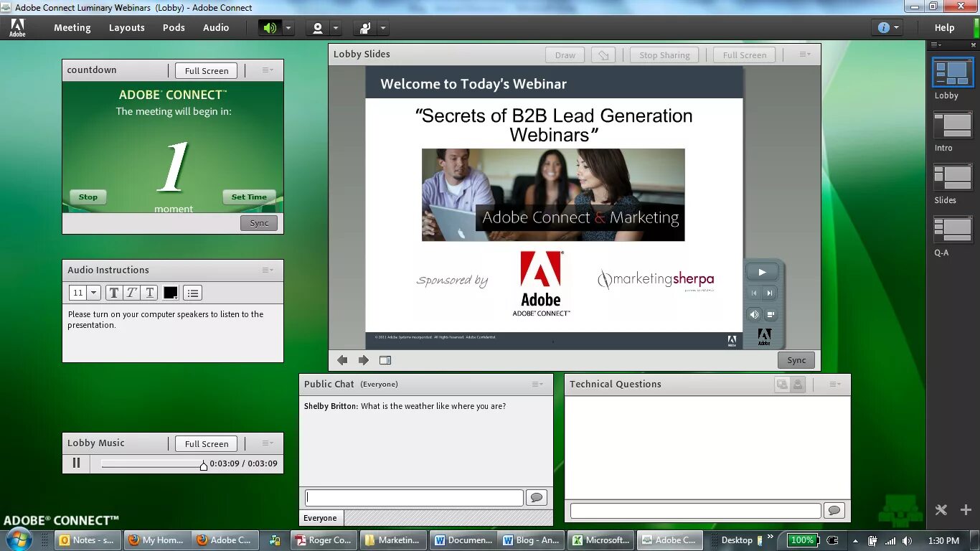Open the Audio menu
Screen dimensions: 980x551
coord(216,28)
